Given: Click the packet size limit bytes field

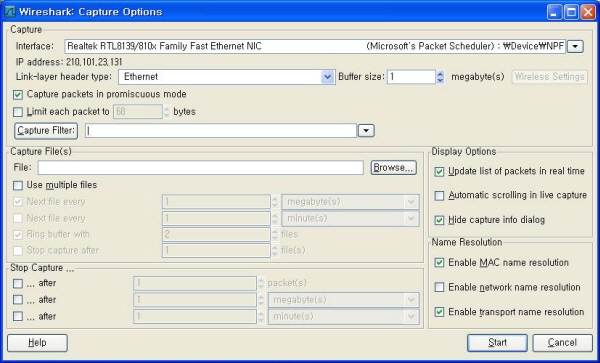Looking at the screenshot, I should pos(138,112).
